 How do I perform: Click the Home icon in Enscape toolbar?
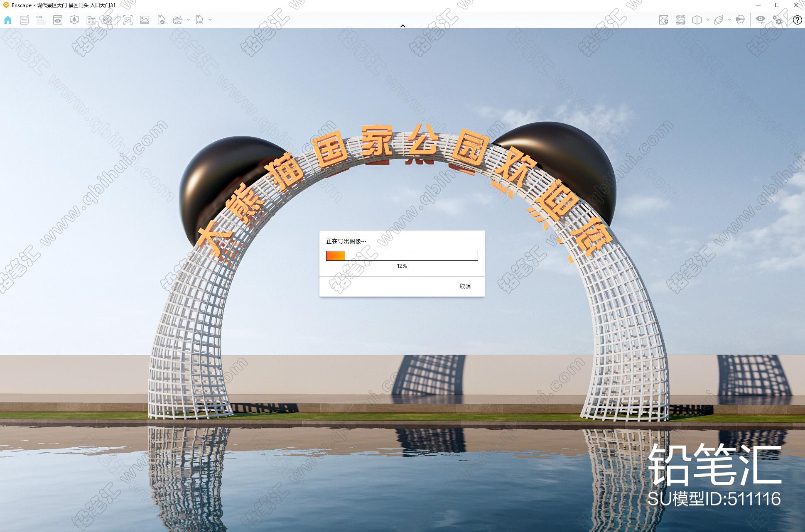pyautogui.click(x=8, y=20)
